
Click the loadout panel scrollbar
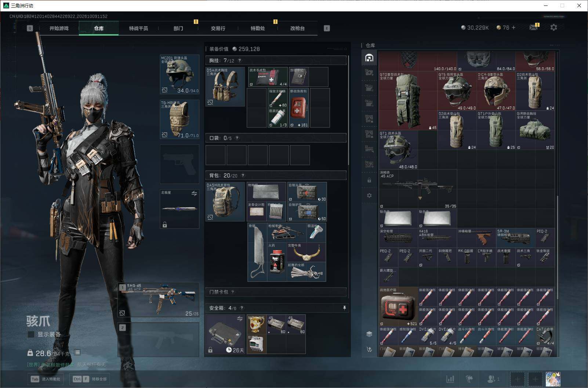(x=348, y=110)
